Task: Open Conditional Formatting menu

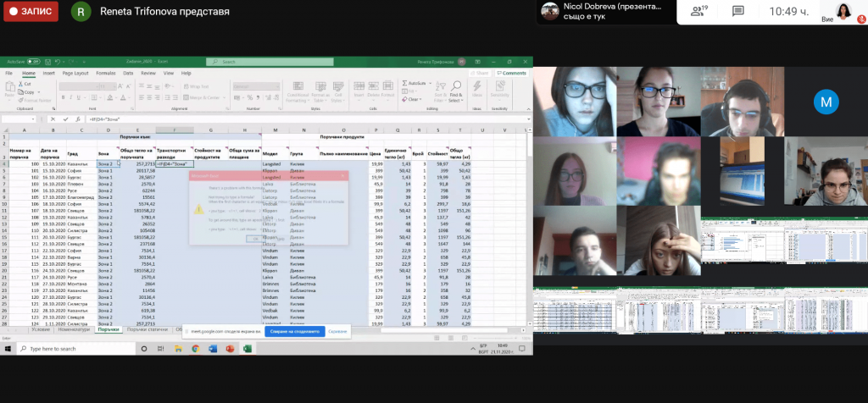Action: pos(298,91)
